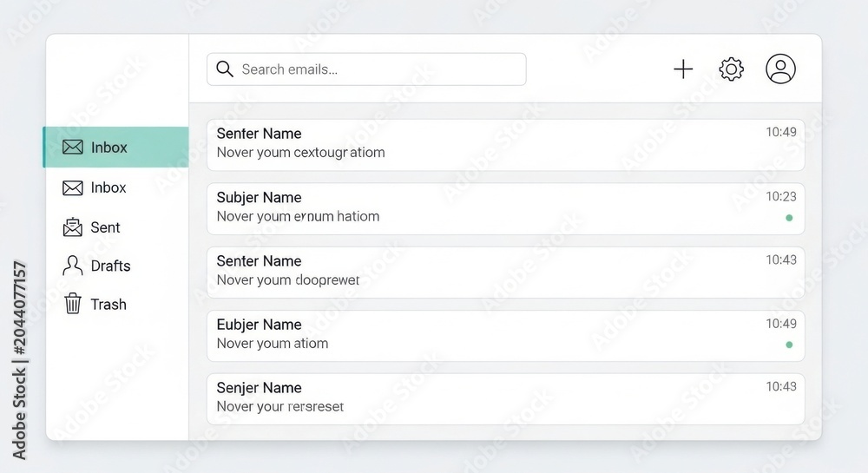868x473 pixels.
Task: Click the Trash bin icon
Action: pyautogui.click(x=73, y=304)
